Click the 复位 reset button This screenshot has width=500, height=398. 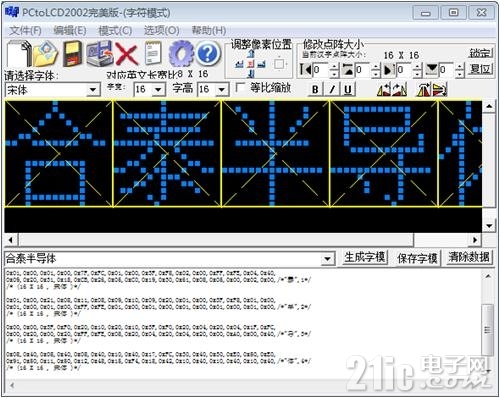[x=480, y=69]
